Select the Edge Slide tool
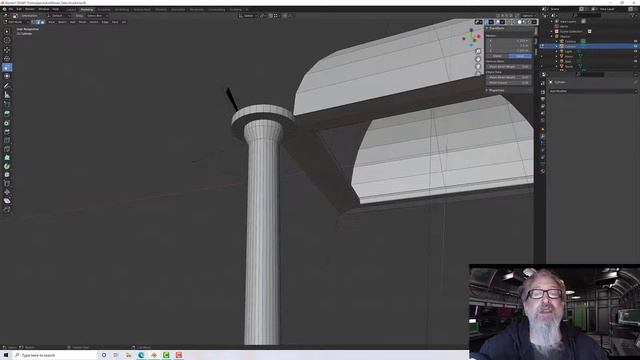The height and width of the screenshot is (360, 640). pos(7,184)
